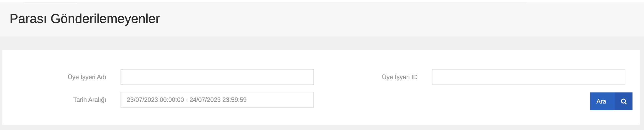Click the word Adı in left label

101,77
